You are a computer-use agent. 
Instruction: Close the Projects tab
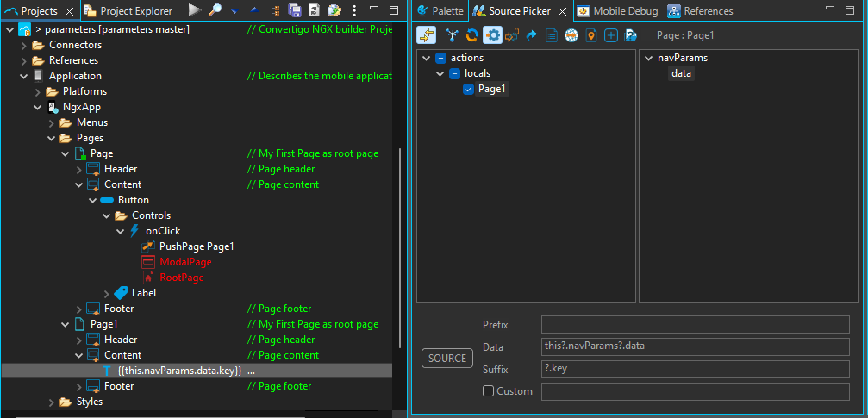tap(69, 11)
